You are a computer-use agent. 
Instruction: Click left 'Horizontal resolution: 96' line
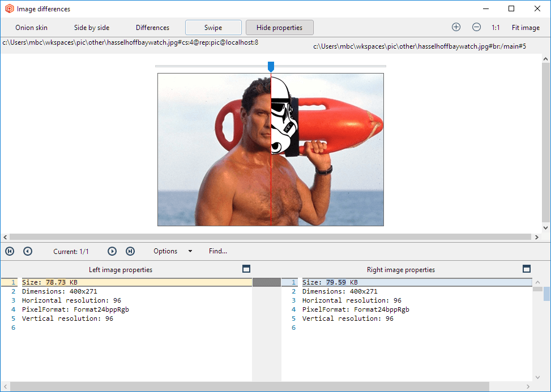coord(71,300)
